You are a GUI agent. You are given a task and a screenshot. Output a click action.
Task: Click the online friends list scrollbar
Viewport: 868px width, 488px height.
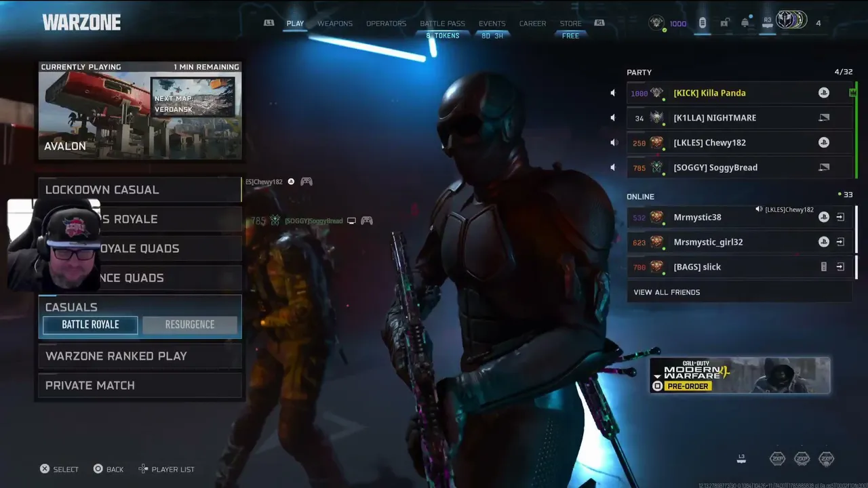[857, 242]
